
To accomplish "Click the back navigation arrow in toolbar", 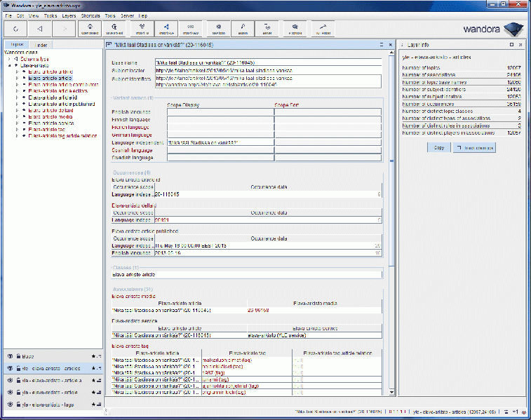I will (40, 29).
